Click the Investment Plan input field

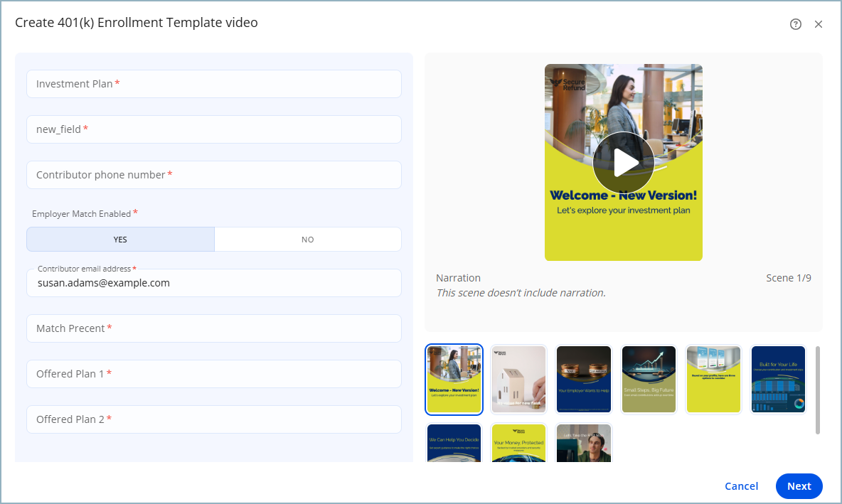coord(213,84)
